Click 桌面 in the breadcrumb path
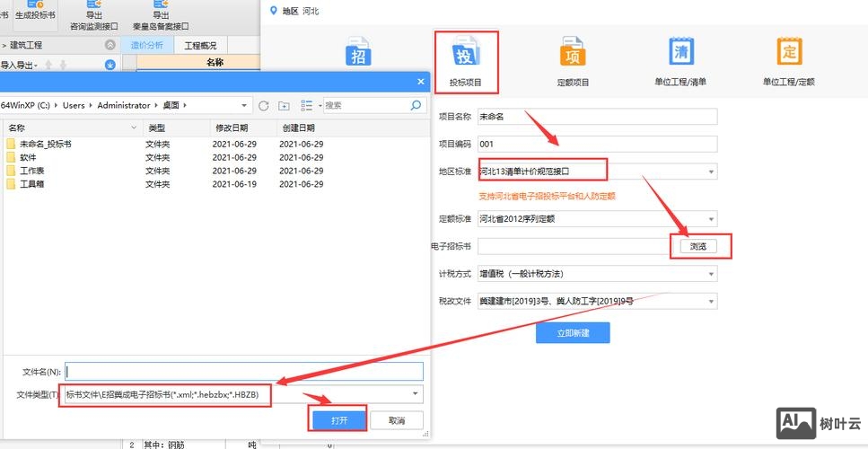 (x=171, y=105)
